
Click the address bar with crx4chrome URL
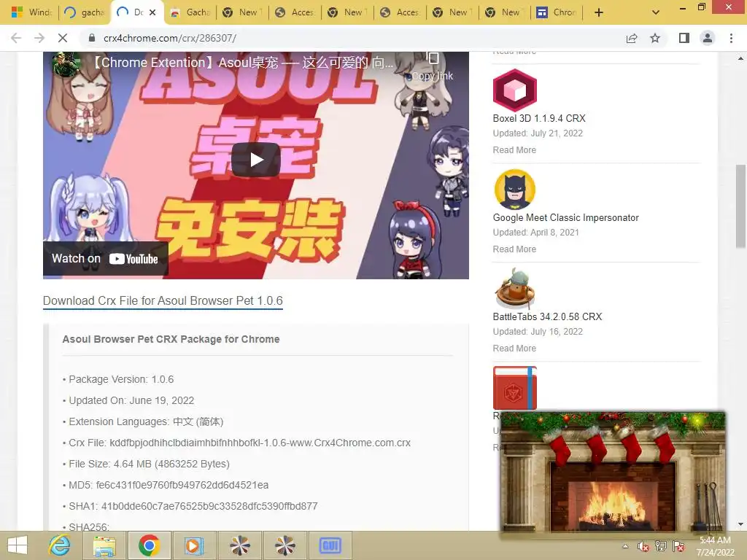pyautogui.click(x=352, y=38)
